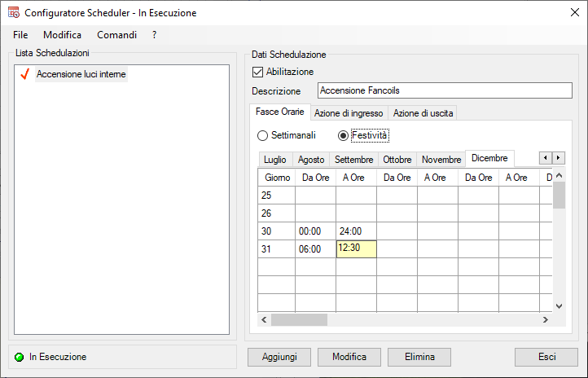The height and width of the screenshot is (378, 588).
Task: Toggle the Abilitazione checkbox
Action: [x=259, y=72]
